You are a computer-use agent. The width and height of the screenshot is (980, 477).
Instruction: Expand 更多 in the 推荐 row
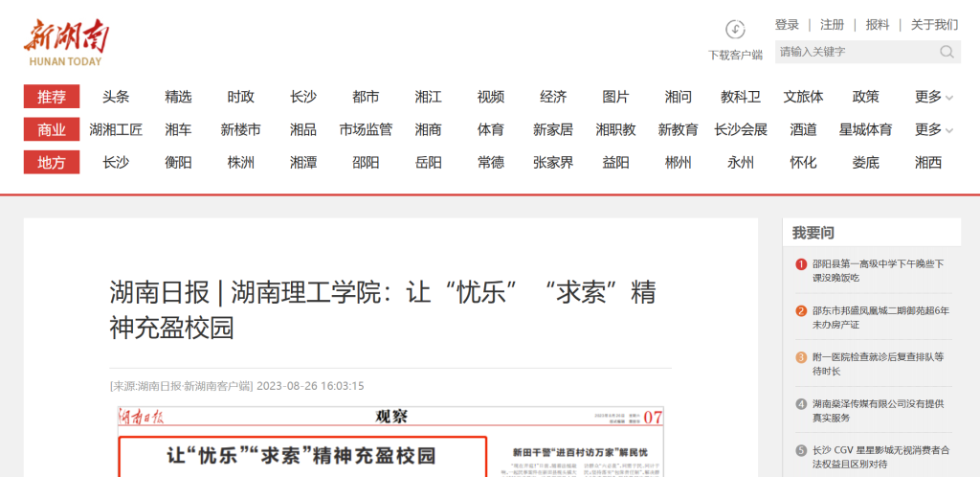point(933,97)
